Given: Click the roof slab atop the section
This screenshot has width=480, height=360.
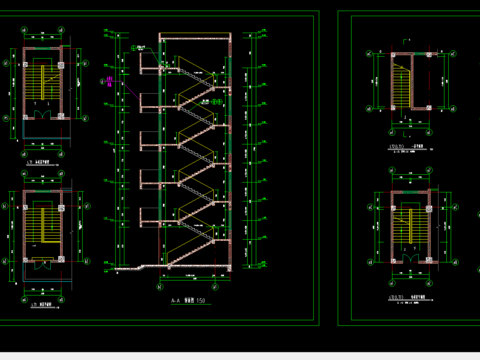Looking at the screenshot, I should tap(195, 40).
